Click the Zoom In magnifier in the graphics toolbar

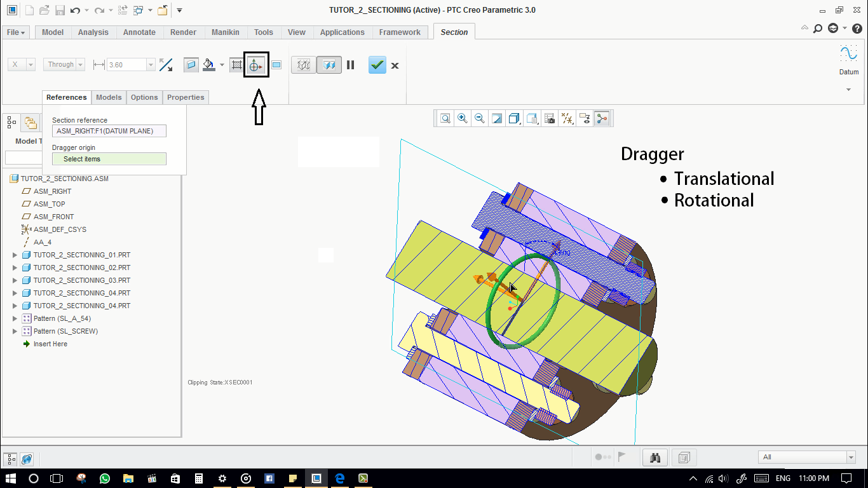tap(463, 118)
